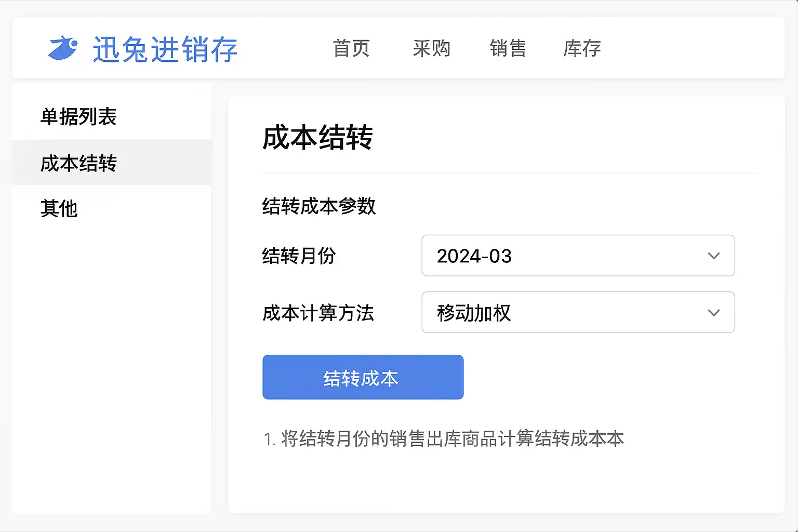Open the 成本计算方法 combo box
798x532 pixels.
[566, 312]
